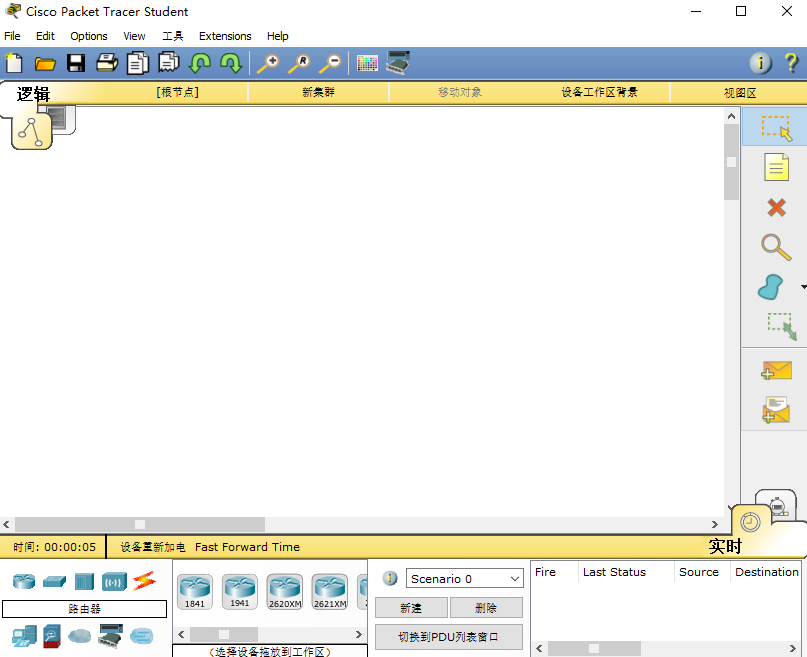Image resolution: width=807 pixels, height=657 pixels.
Task: Select End Devices category icon
Action: click(25, 636)
